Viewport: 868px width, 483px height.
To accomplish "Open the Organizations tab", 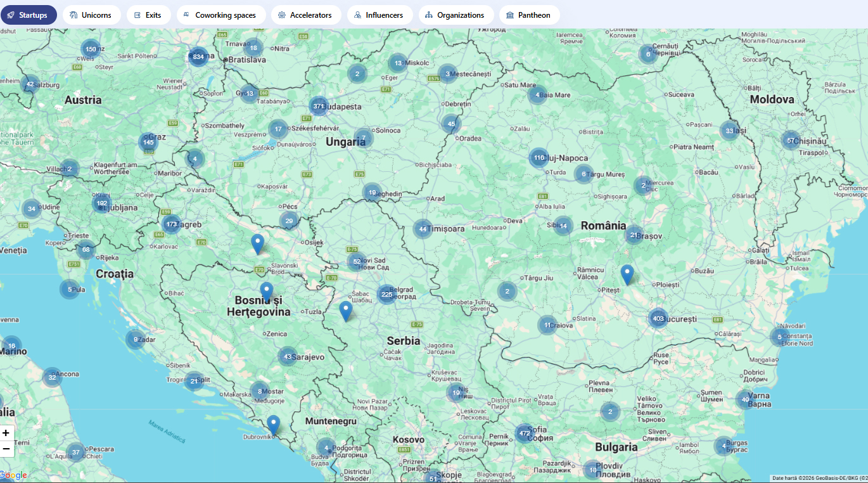I will tap(456, 15).
